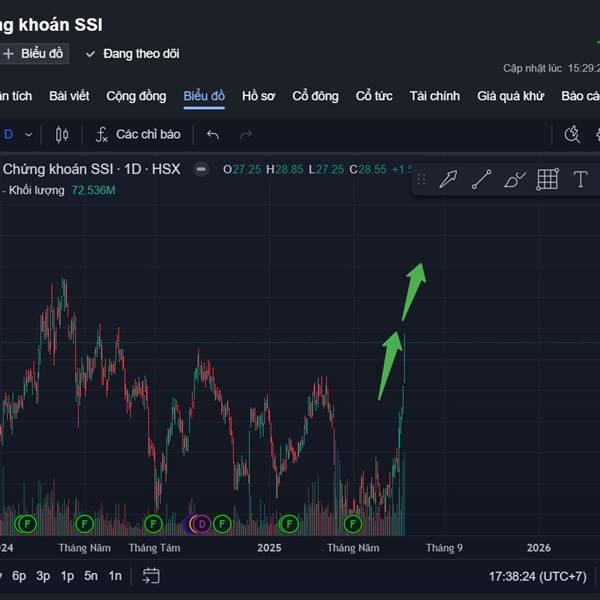Click the 2026 time axis label
Viewport: 600px width, 600px height.
539,548
